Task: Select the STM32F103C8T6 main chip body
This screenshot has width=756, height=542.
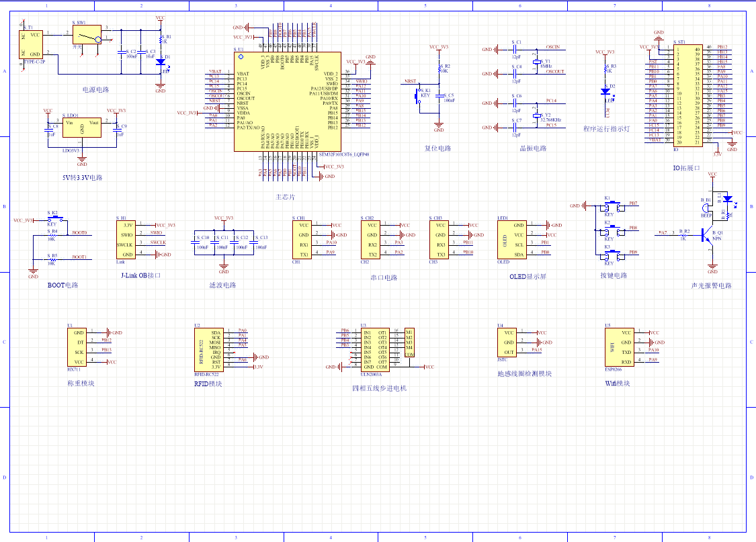Action: click(288, 101)
